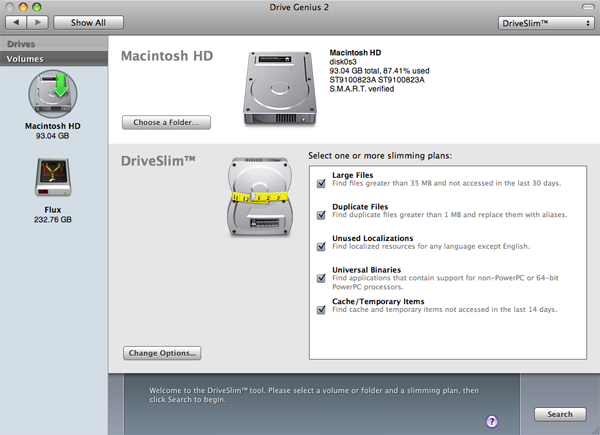Image resolution: width=600 pixels, height=435 pixels.
Task: Click the large 'Macintosh HD' heading
Action: point(167,56)
